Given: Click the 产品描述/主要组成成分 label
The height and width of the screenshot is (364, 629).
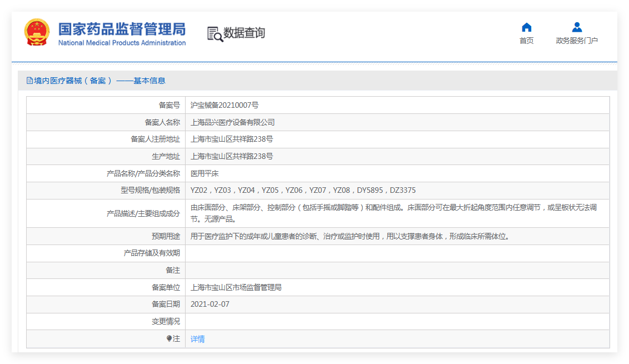Looking at the screenshot, I should coord(143,213).
